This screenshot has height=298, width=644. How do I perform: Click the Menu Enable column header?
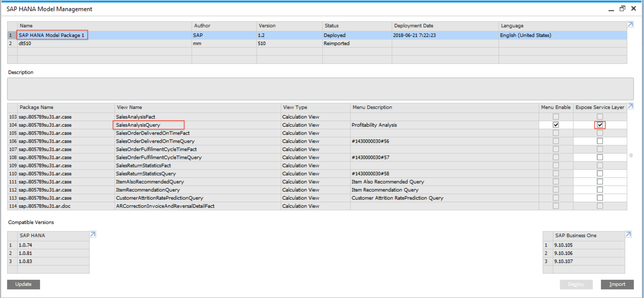[x=556, y=107]
